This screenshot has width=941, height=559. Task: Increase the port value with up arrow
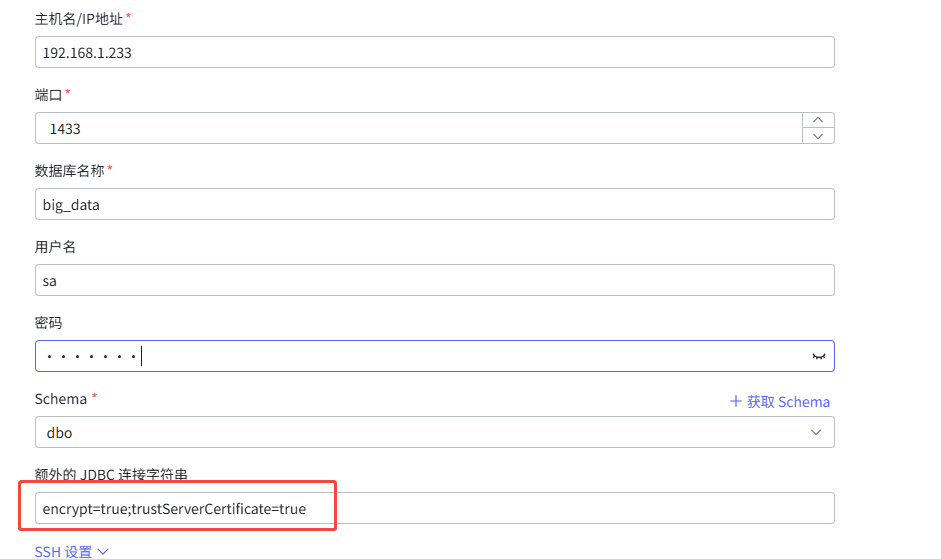pos(818,120)
